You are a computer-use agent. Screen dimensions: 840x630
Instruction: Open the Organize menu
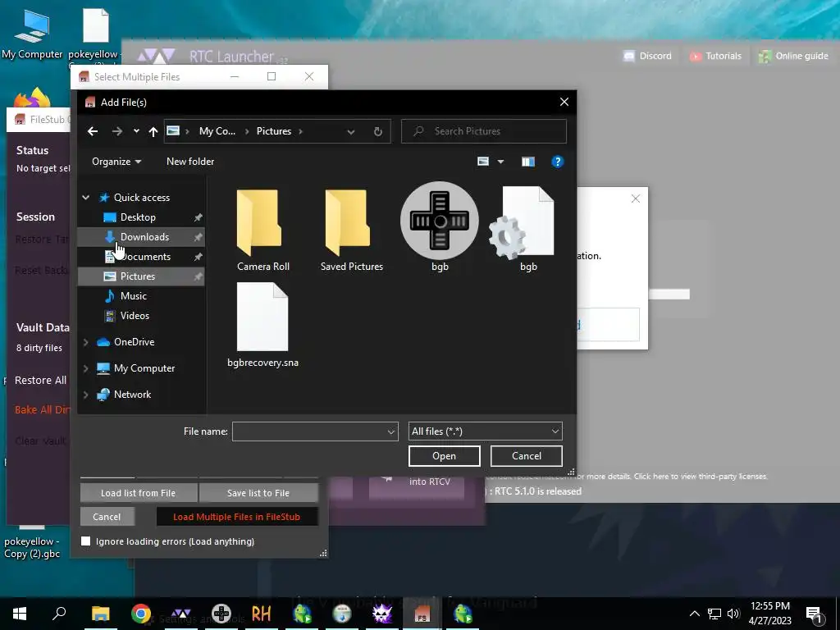click(116, 162)
